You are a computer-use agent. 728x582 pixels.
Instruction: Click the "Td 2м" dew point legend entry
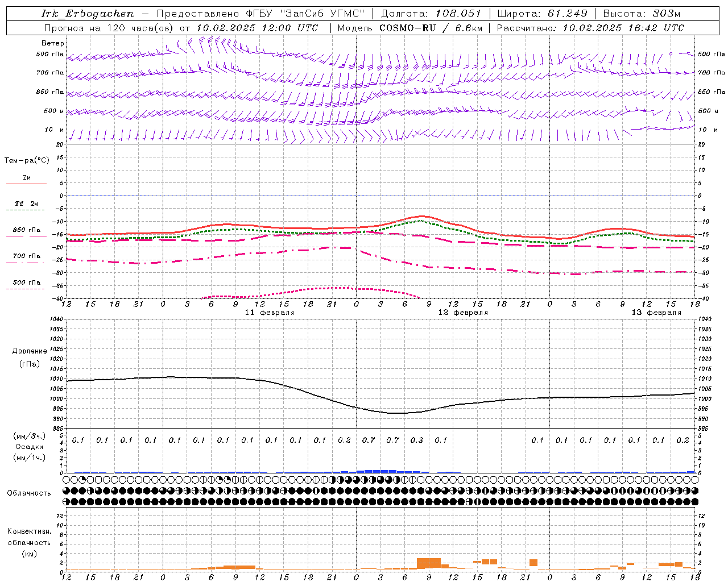coord(26,203)
